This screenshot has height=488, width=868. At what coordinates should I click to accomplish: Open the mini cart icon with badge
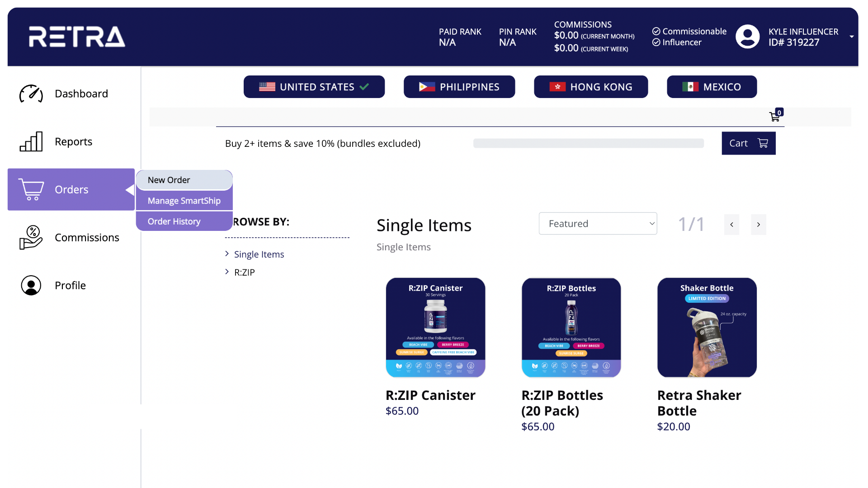click(775, 116)
